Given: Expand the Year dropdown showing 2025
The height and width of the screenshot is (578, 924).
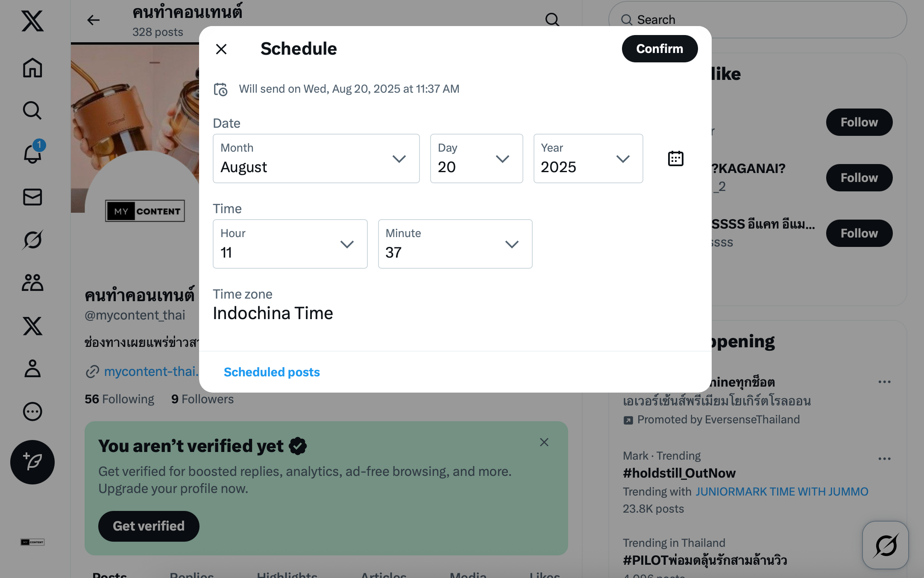Looking at the screenshot, I should point(588,158).
